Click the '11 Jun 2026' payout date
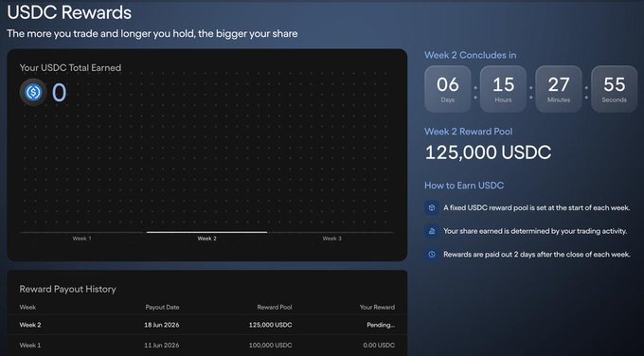The width and height of the screenshot is (644, 356). [162, 346]
